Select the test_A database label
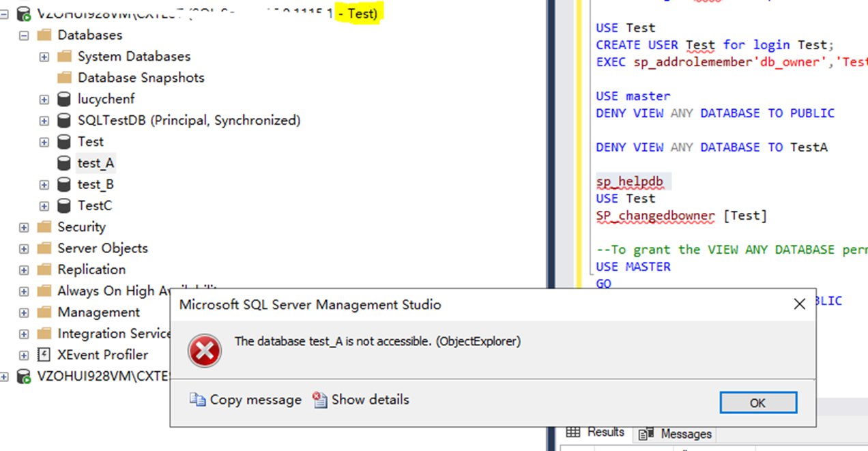The image size is (868, 451). pos(96,163)
